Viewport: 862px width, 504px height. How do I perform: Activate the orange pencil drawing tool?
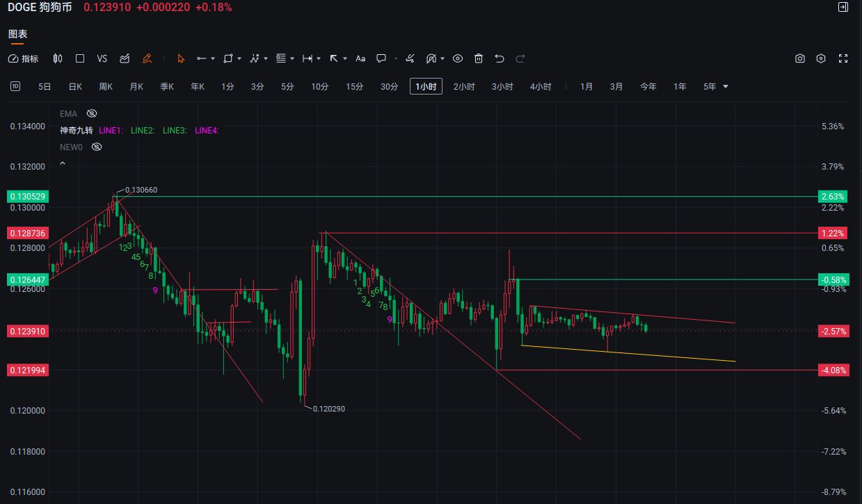pyautogui.click(x=147, y=59)
